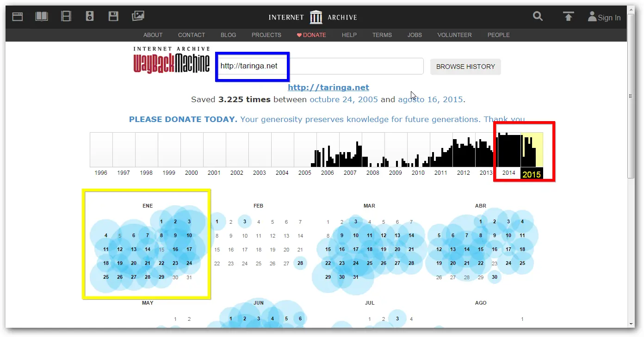Viewport: 644px width, 337px height.
Task: Select year 1996 in the timeline
Action: point(101,173)
